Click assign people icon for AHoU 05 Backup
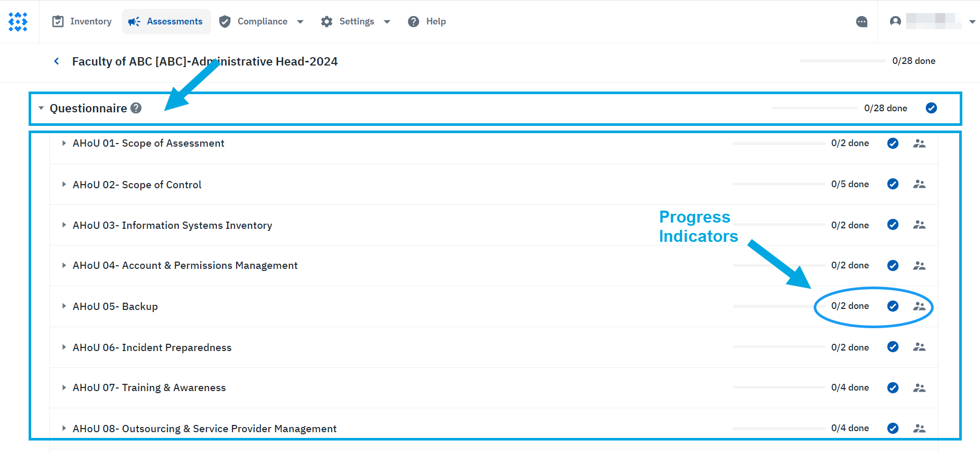Image resolution: width=980 pixels, height=453 pixels. point(919,306)
